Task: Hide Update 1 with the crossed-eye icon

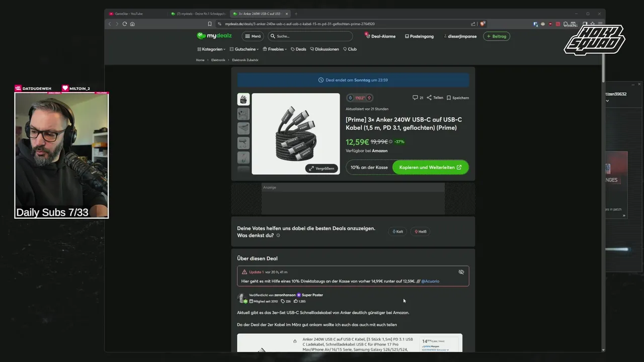Action: pyautogui.click(x=461, y=272)
